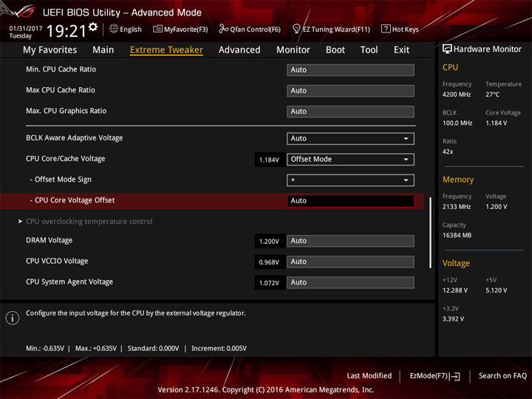This screenshot has height=399, width=532.
Task: Go to the Advanced tab
Action: (239, 50)
